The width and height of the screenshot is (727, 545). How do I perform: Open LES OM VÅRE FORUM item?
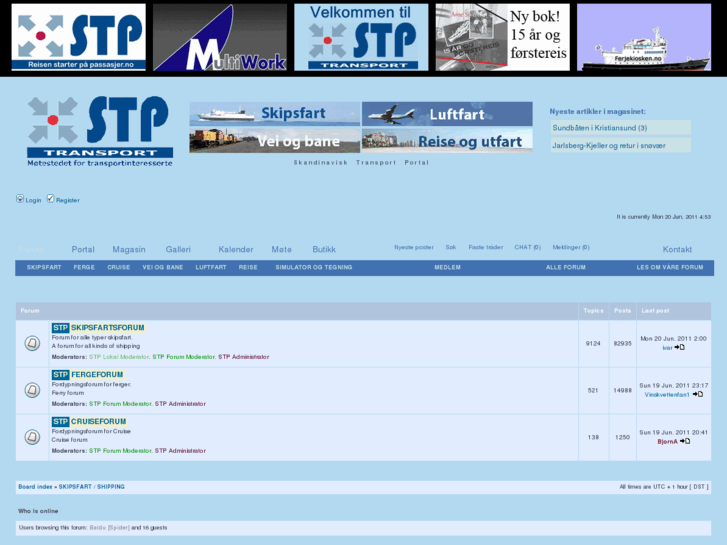(670, 267)
